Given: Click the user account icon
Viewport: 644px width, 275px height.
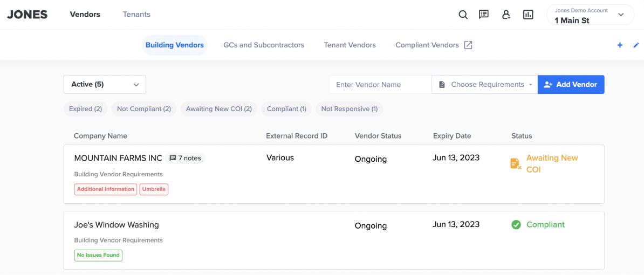Looking at the screenshot, I should pyautogui.click(x=506, y=15).
